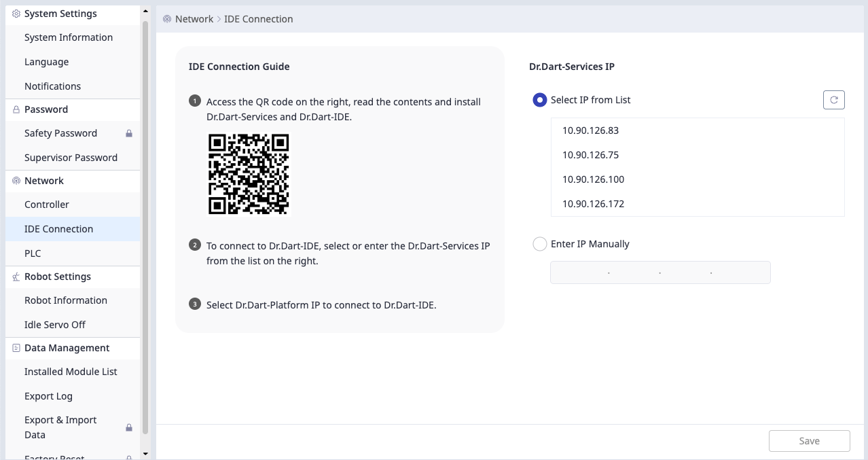Click the Network section icon in sidebar
The height and width of the screenshot is (460, 868).
16,181
